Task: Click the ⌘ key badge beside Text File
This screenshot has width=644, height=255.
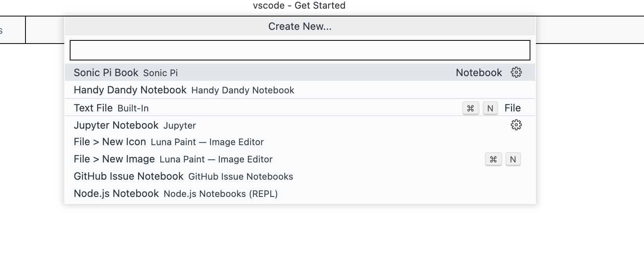Action: point(470,108)
